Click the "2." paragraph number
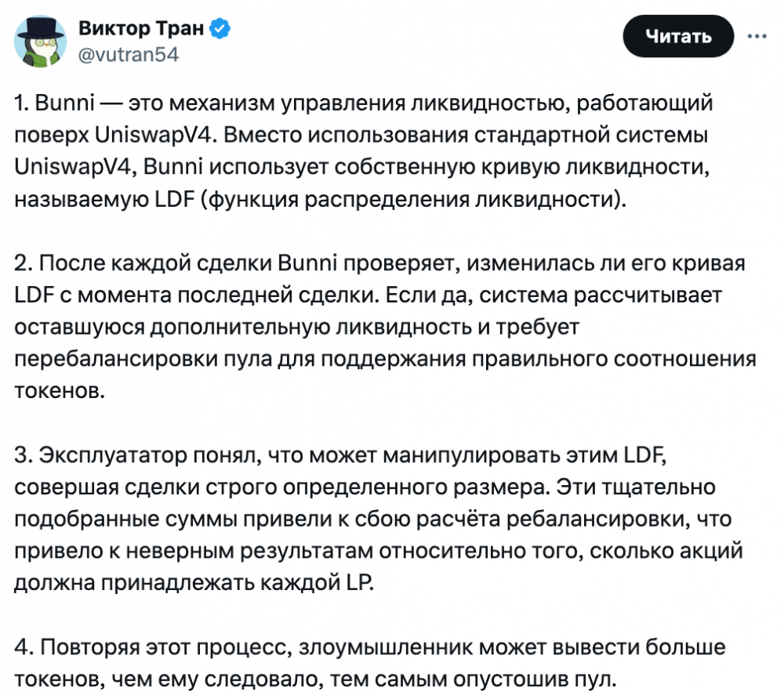Image resolution: width=784 pixels, height=695 pixels. point(24,262)
